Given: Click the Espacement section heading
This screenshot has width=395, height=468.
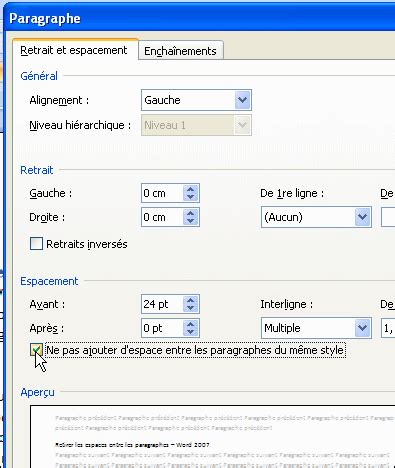Looking at the screenshot, I should click(49, 281).
